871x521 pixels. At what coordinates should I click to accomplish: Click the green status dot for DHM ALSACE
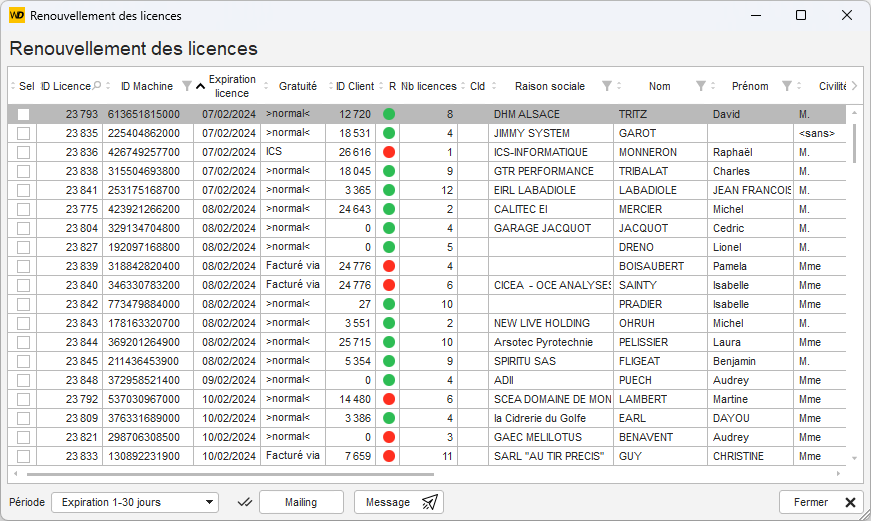[389, 114]
